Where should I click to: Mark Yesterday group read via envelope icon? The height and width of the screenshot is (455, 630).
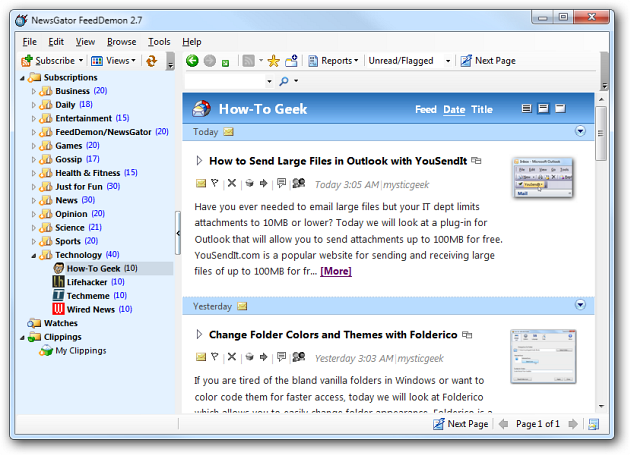(x=242, y=306)
